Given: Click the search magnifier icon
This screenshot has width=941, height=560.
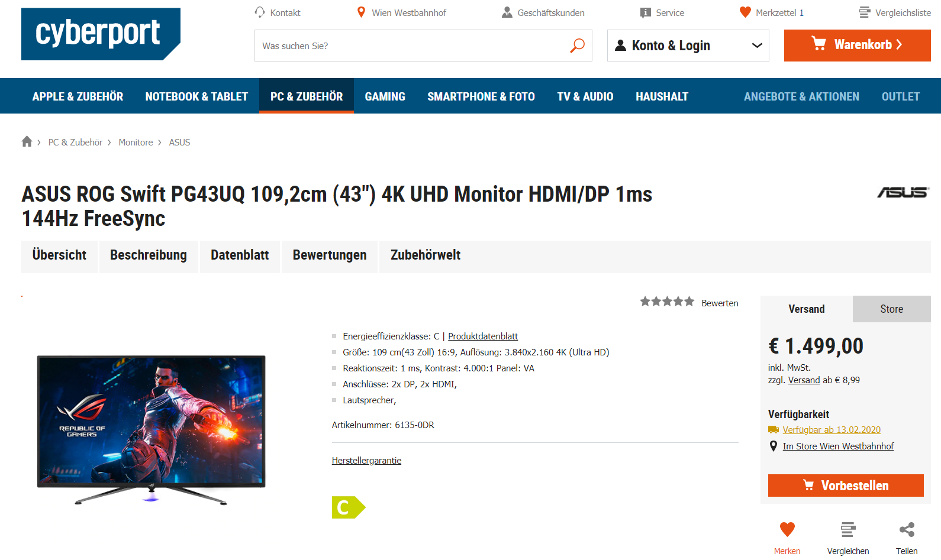Looking at the screenshot, I should click(x=577, y=46).
